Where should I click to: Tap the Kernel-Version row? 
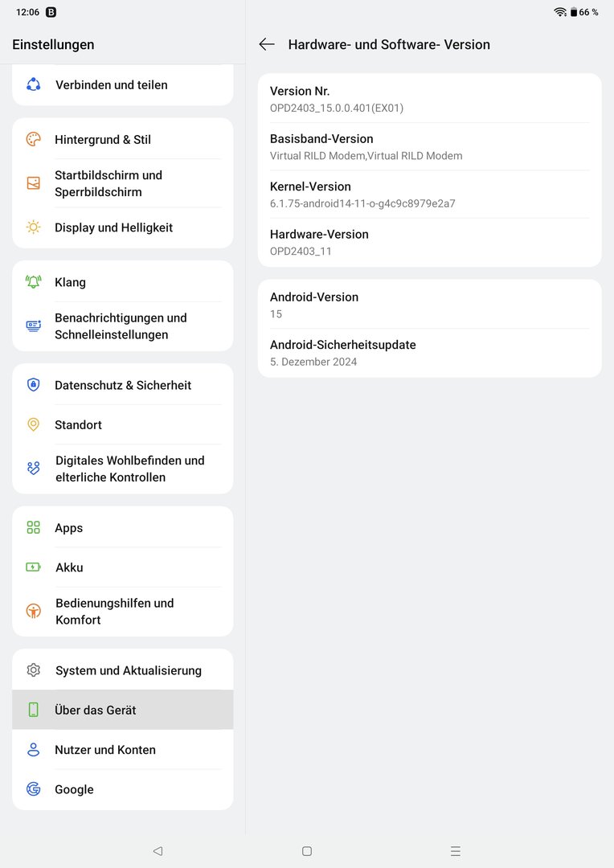429,194
